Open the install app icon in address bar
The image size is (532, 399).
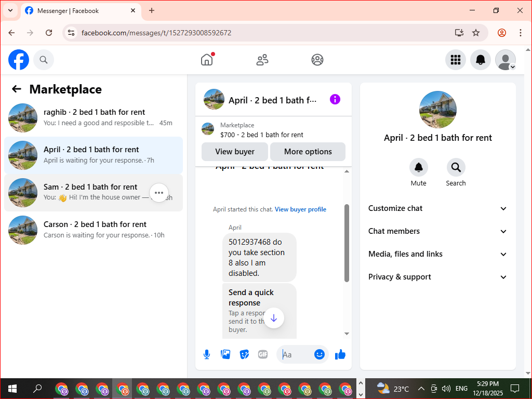(x=459, y=33)
